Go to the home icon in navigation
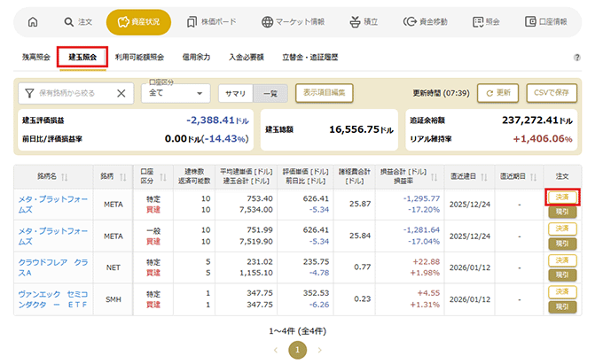The image size is (603, 364). click(33, 22)
